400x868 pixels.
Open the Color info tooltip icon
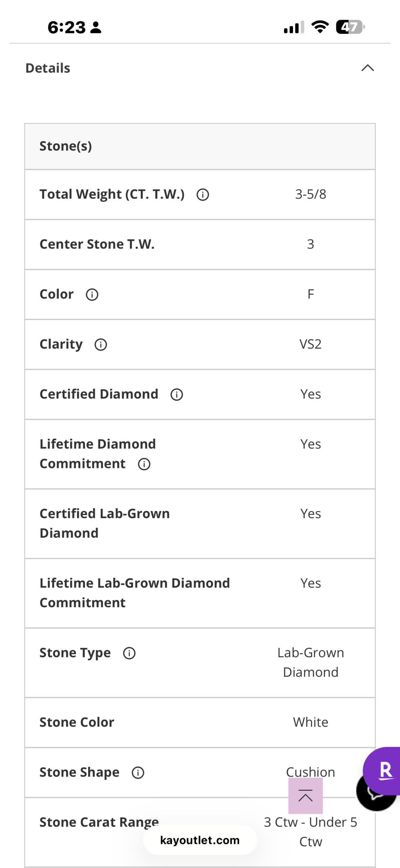click(x=92, y=295)
